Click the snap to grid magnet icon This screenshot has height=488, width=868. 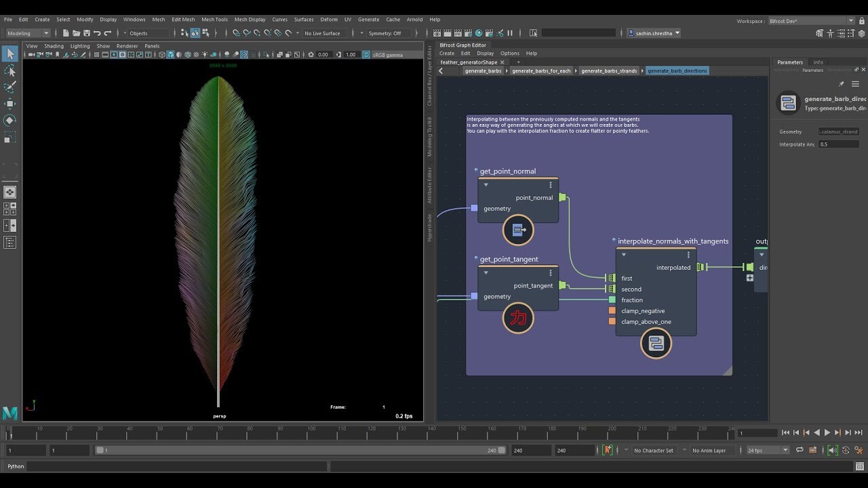[x=237, y=33]
